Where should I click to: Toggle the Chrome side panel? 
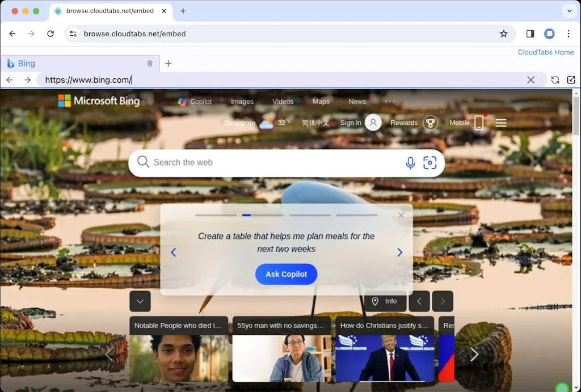point(530,33)
